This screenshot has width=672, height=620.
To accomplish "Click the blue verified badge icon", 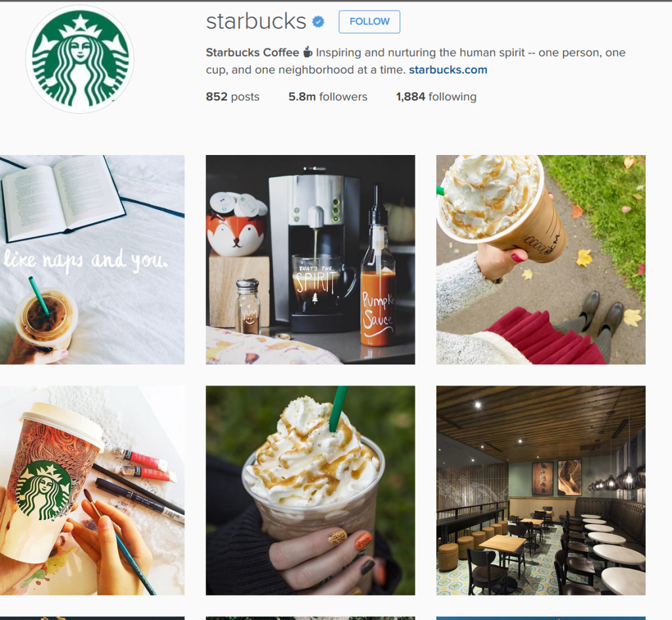I will (x=318, y=22).
